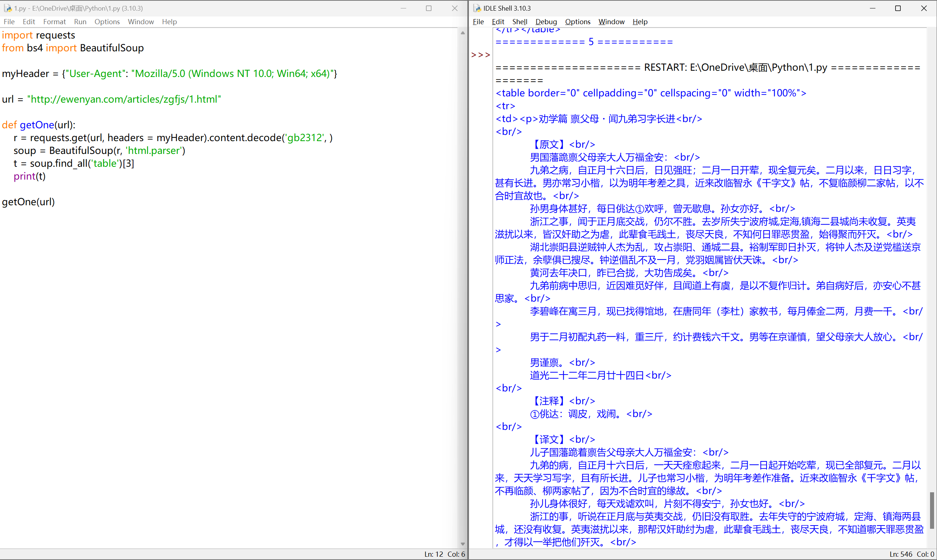Place cursor on the url string line
The image size is (937, 560).
124,99
